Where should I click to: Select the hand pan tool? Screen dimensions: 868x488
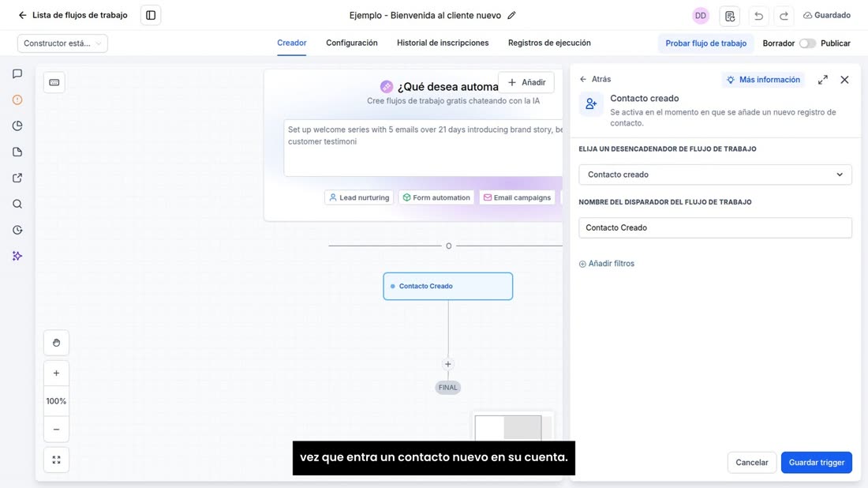pos(57,343)
